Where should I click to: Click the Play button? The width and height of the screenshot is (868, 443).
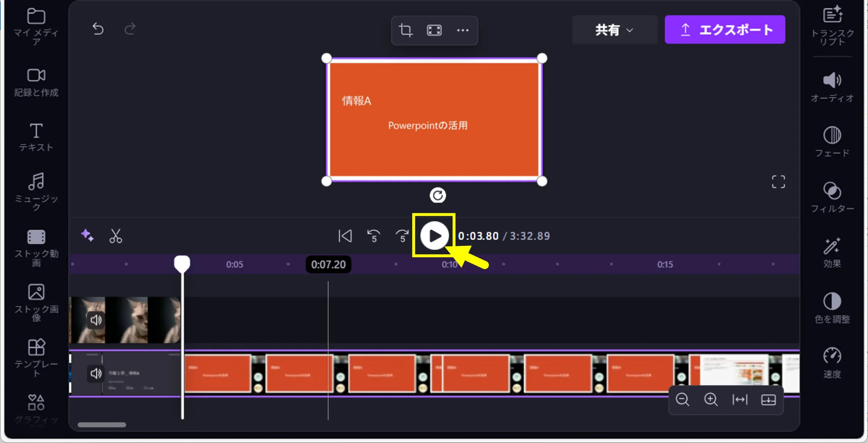pos(434,236)
